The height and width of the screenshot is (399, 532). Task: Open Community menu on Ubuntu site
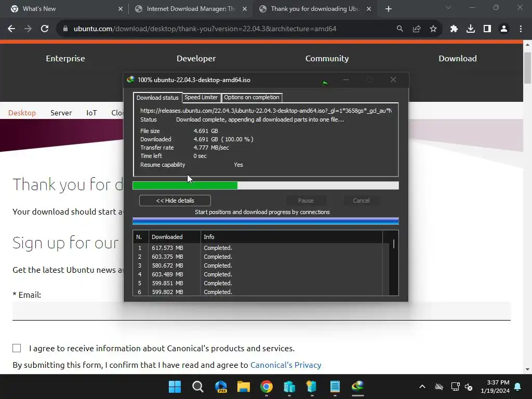(x=327, y=58)
